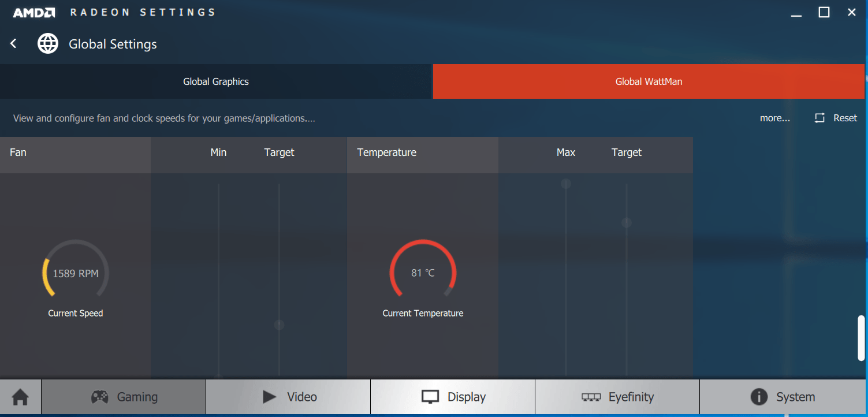The image size is (868, 417).
Task: Open the Eyefinity section
Action: [617, 397]
